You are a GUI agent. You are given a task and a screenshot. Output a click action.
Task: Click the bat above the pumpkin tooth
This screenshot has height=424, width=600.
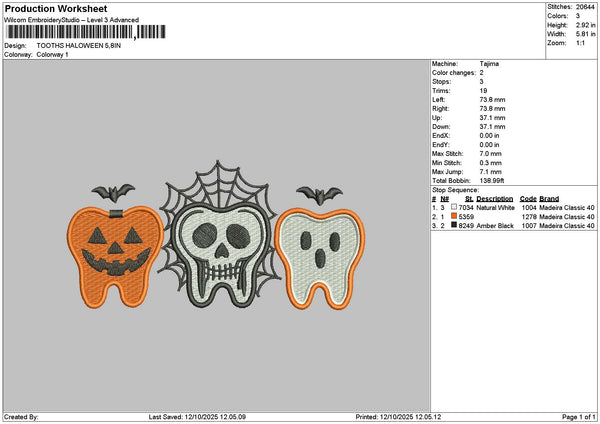point(113,192)
